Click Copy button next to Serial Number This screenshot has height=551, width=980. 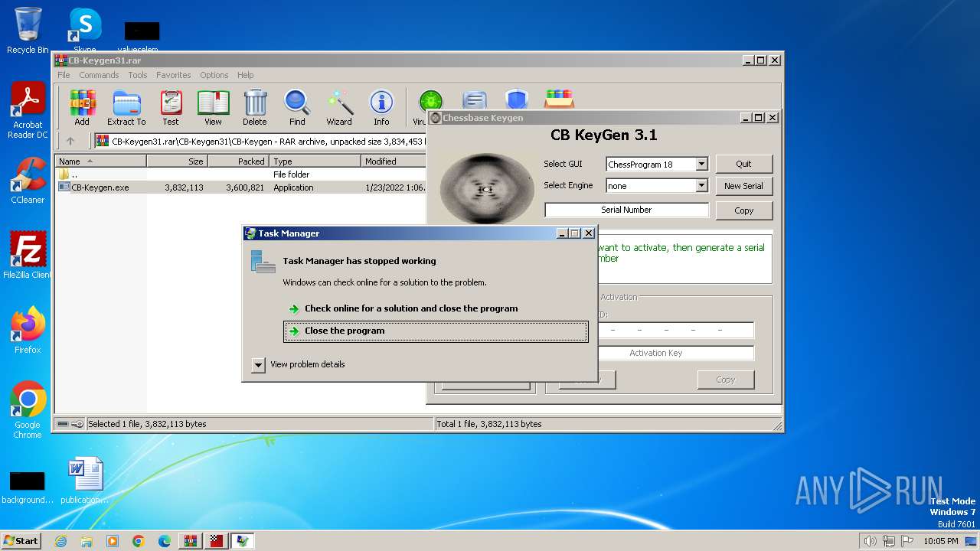743,210
